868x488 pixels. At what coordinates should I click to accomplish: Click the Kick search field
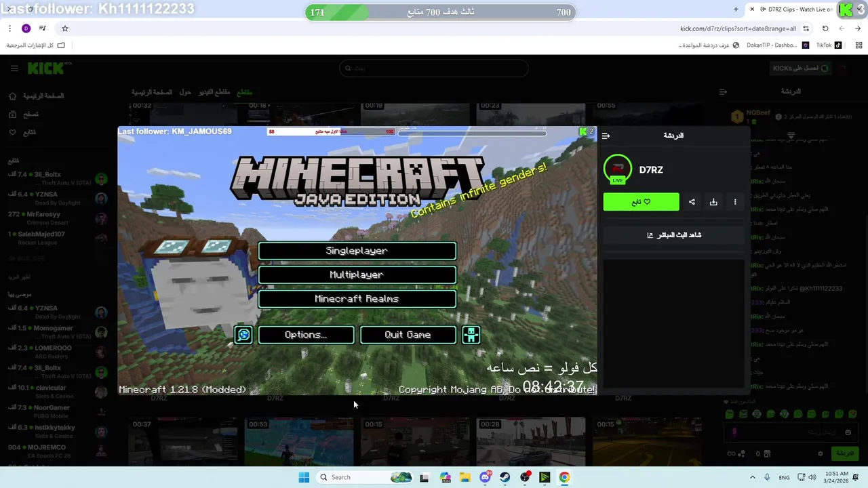pos(433,68)
